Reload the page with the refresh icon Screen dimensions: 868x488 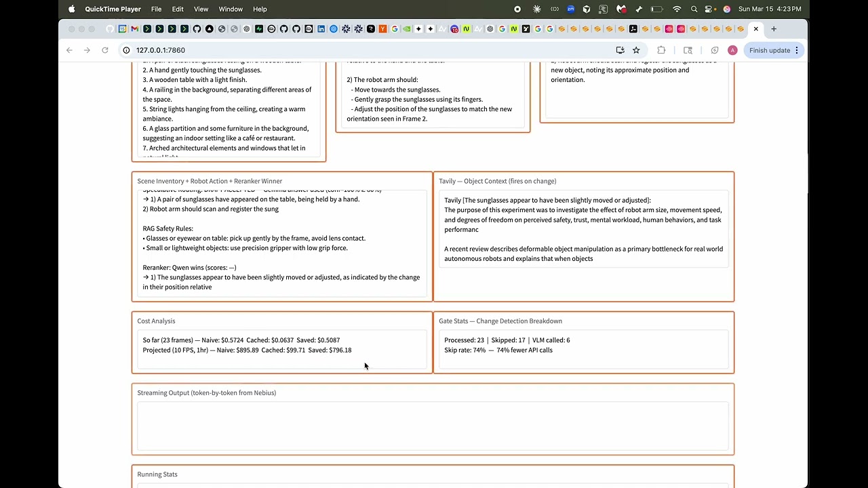[105, 50]
